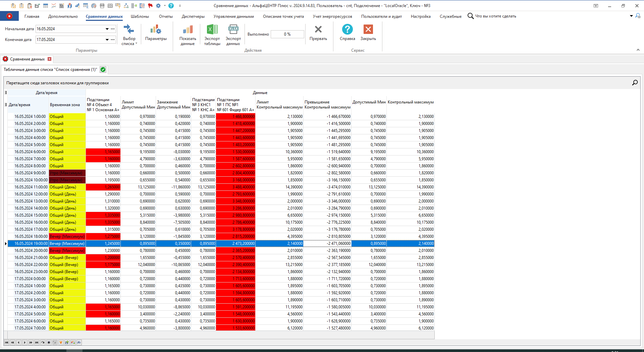Toggle the green checkmark next to Список сравнения
The image size is (644, 352).
tap(103, 70)
